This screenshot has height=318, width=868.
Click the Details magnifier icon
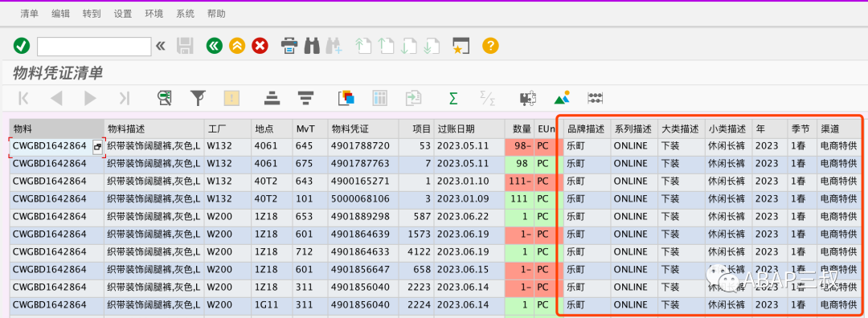[x=165, y=99]
